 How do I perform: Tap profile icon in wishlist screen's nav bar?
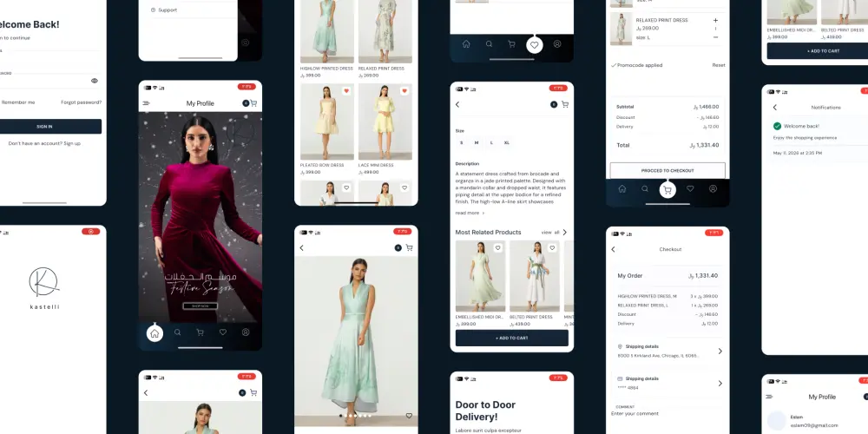557,43
